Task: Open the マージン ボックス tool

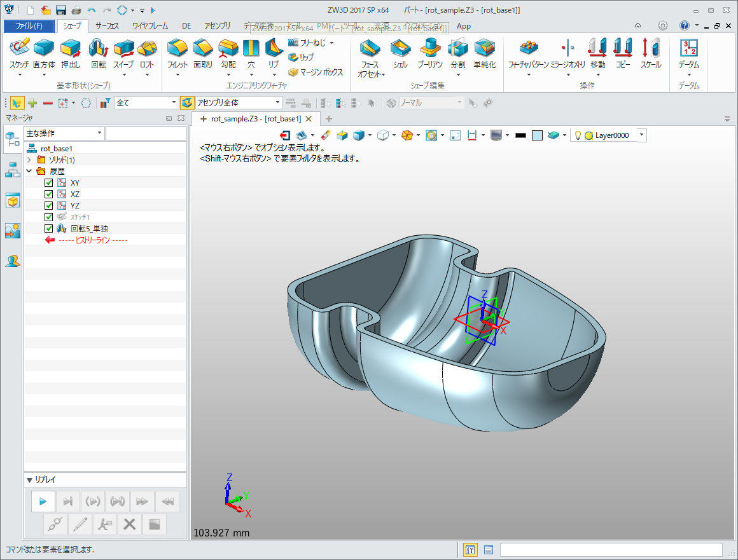Action: point(316,72)
